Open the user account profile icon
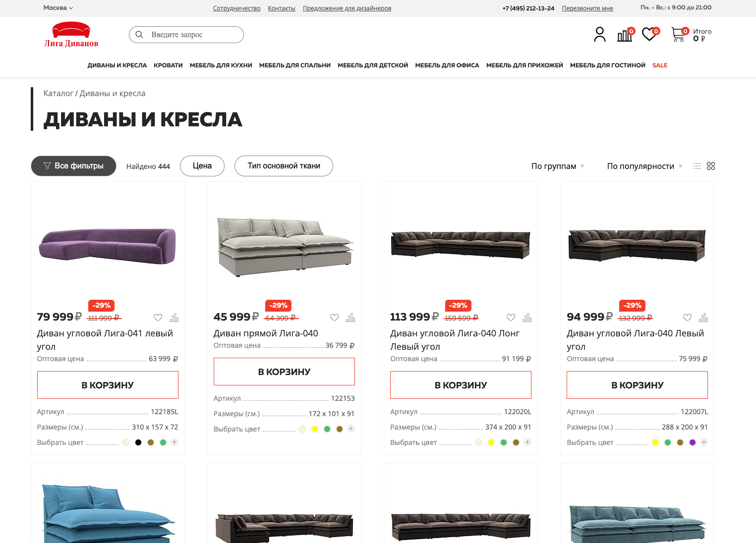 [600, 34]
